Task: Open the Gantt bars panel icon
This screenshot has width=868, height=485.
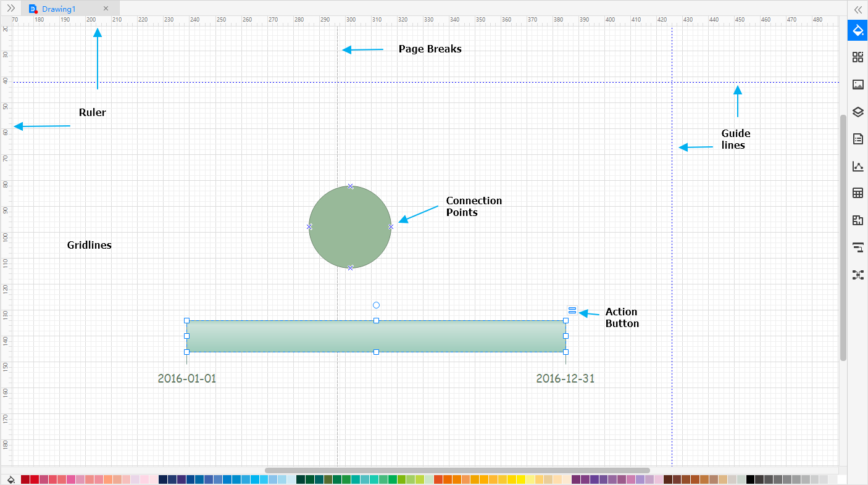Action: (x=858, y=247)
